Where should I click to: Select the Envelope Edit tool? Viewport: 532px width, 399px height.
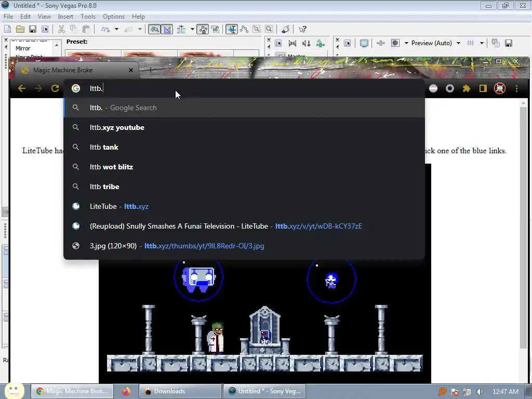tap(244, 29)
